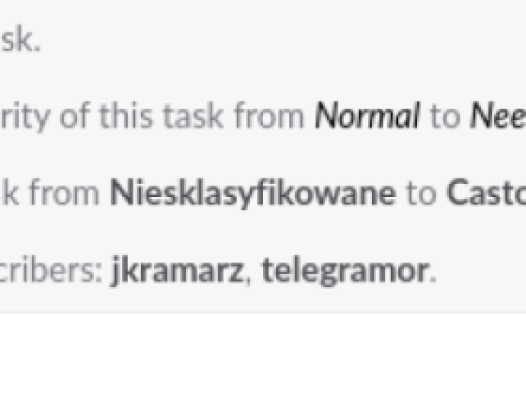Click the word 'task' in the priority line
Viewport: 526px width, 394px height.
[193, 116]
